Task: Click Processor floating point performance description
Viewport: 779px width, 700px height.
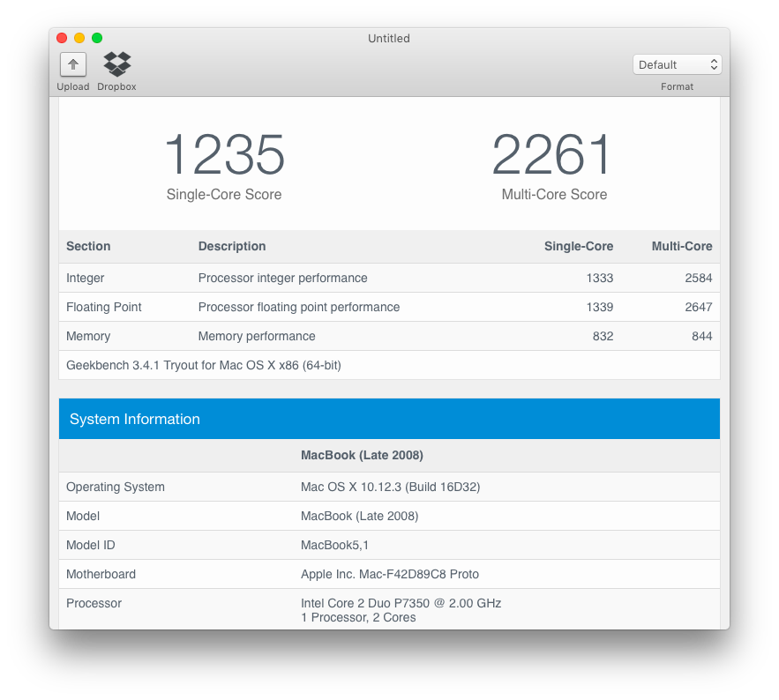Action: coord(299,308)
